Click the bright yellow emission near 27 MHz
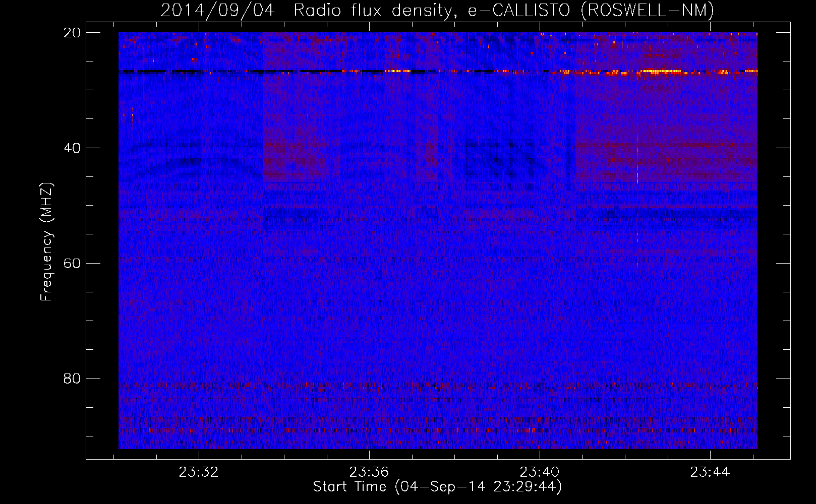 pyautogui.click(x=661, y=72)
